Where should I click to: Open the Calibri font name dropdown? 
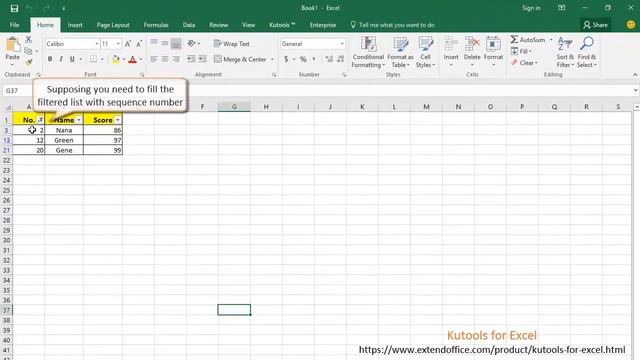[97, 44]
